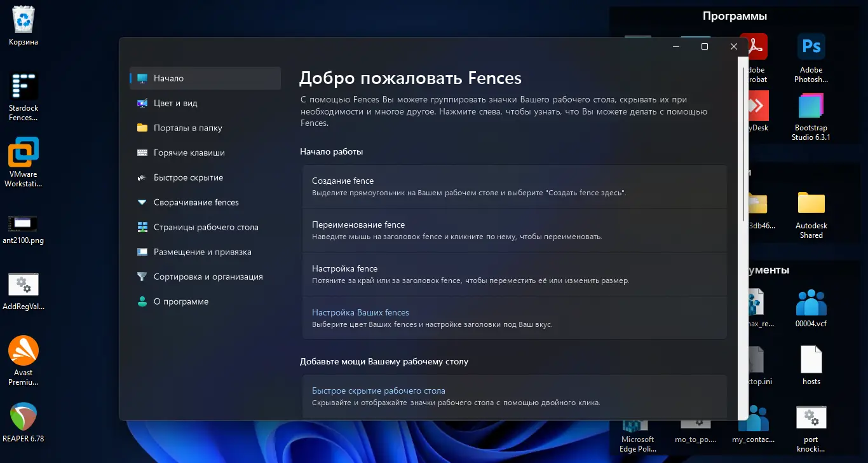
Task: Open Страницы рабочего стола sidebar section
Action: tap(205, 227)
